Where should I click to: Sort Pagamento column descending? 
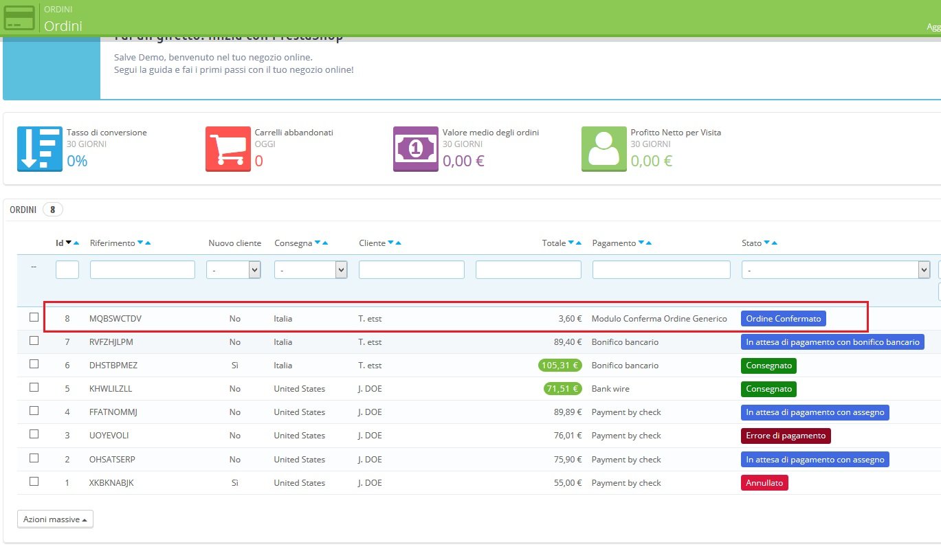coord(641,243)
